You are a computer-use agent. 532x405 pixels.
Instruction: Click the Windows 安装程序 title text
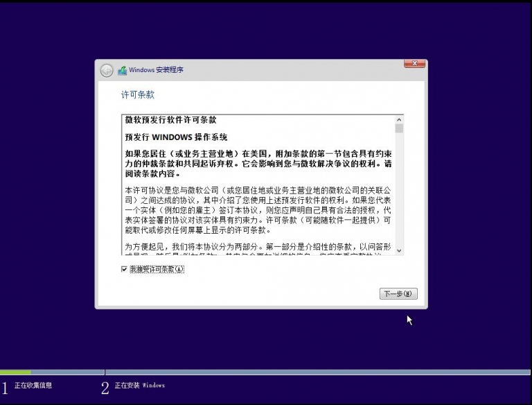pos(156,70)
